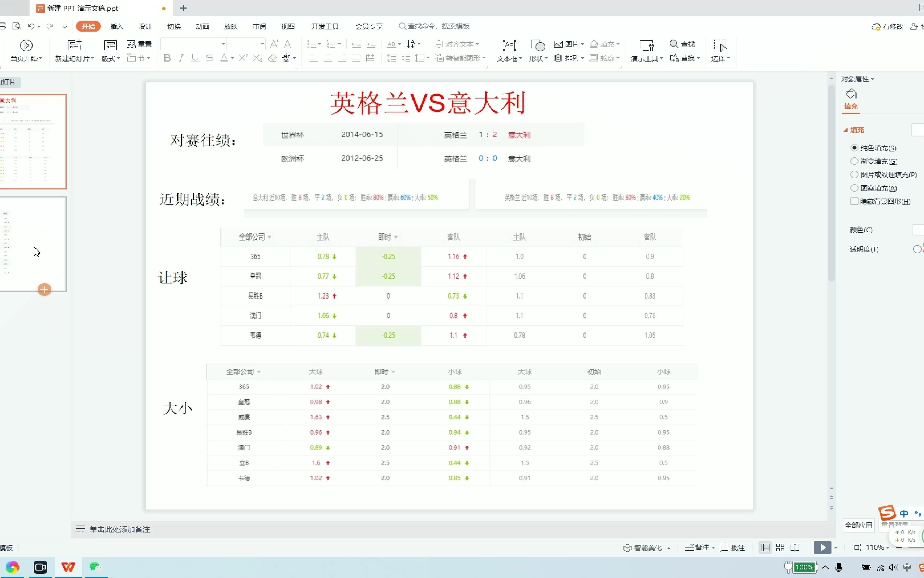Collapse the 填充 section triangle
This screenshot has height=578, width=924.
click(846, 130)
